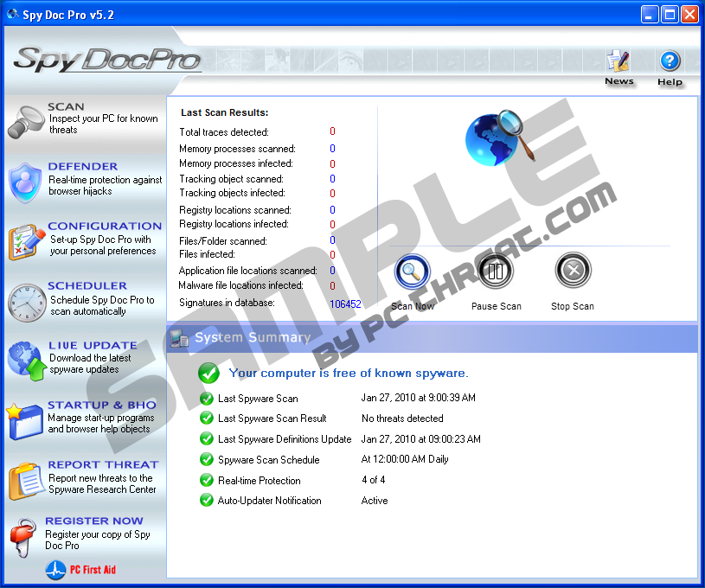Click the "No threats detected" value

[x=402, y=419]
